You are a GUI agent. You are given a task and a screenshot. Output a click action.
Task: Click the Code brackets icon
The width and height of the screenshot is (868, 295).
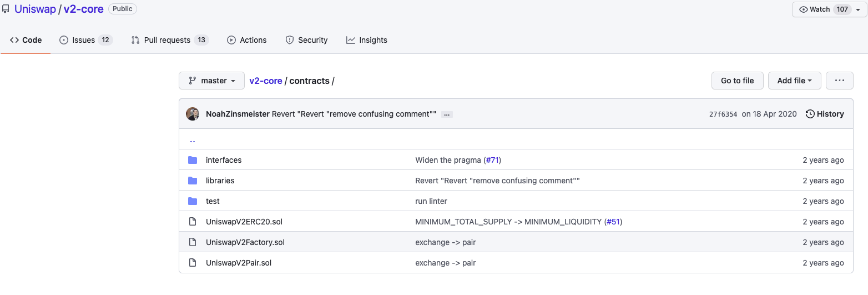(x=14, y=40)
